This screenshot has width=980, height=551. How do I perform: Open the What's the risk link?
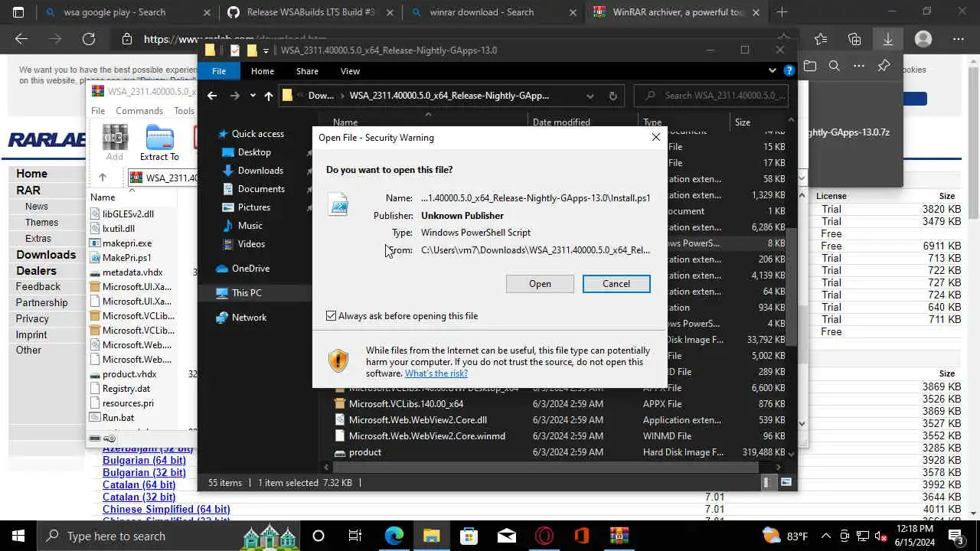tap(436, 373)
